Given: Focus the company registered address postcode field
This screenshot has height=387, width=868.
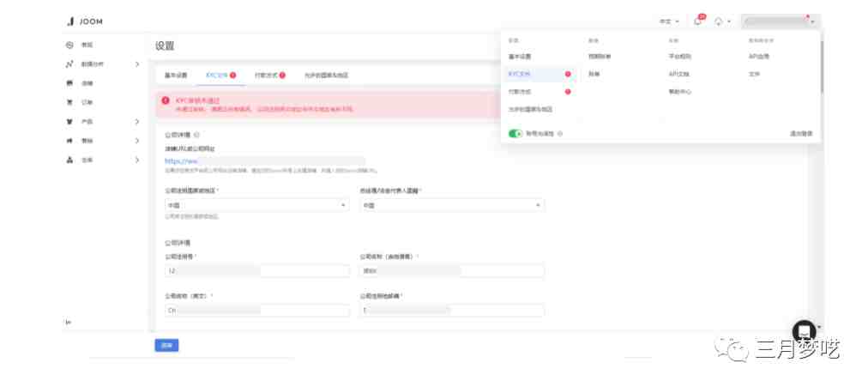Looking at the screenshot, I should pos(452,311).
